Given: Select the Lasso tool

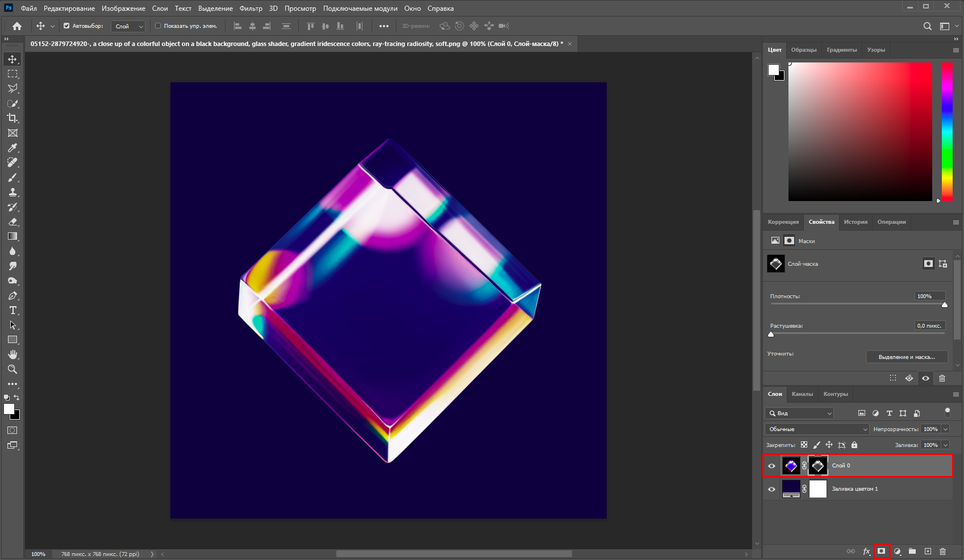Looking at the screenshot, I should 12,89.
